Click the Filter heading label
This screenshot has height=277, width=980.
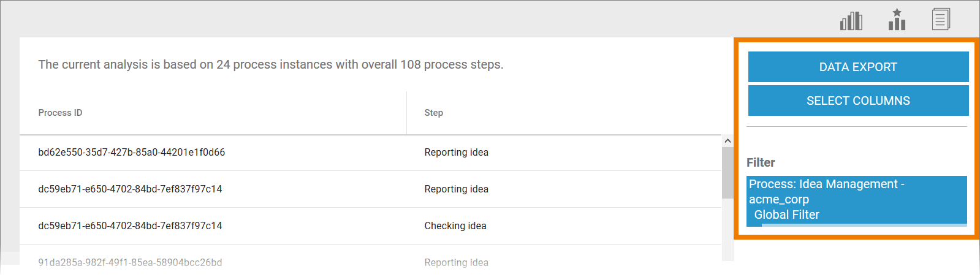[x=761, y=162]
